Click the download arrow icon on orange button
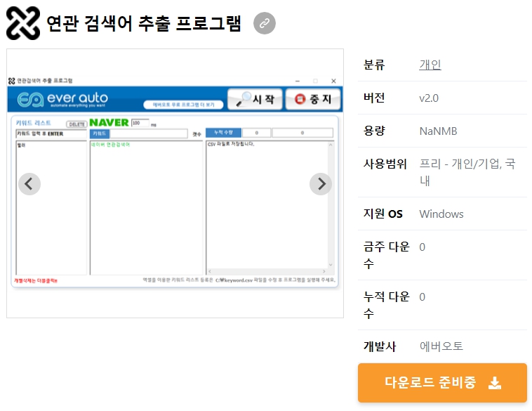532x411 pixels. 495,383
